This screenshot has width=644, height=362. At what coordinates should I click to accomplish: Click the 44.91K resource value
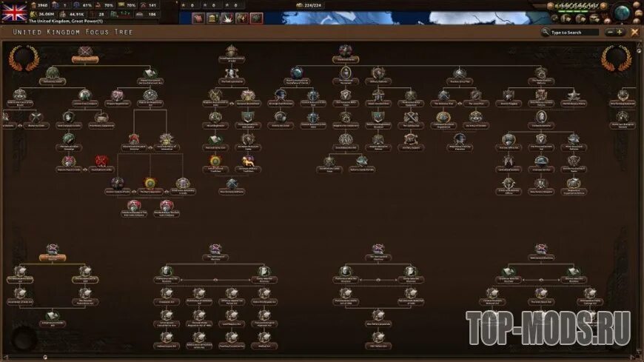pyautogui.click(x=76, y=14)
